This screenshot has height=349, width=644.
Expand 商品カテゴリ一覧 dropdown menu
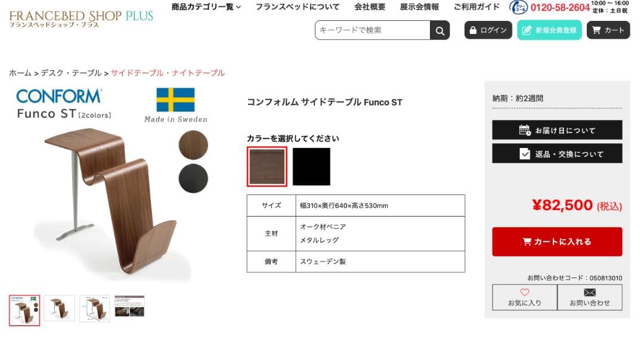point(206,7)
